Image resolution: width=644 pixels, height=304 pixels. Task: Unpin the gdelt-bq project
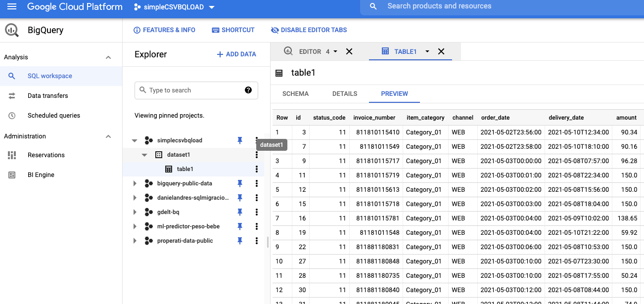[x=240, y=212]
